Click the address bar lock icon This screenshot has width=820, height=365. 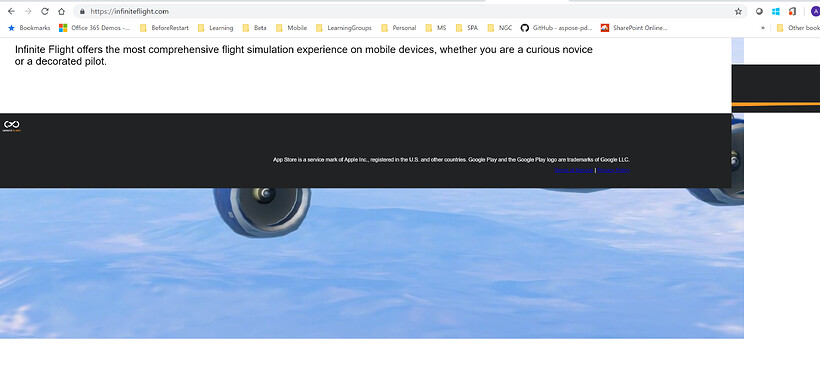pos(82,11)
